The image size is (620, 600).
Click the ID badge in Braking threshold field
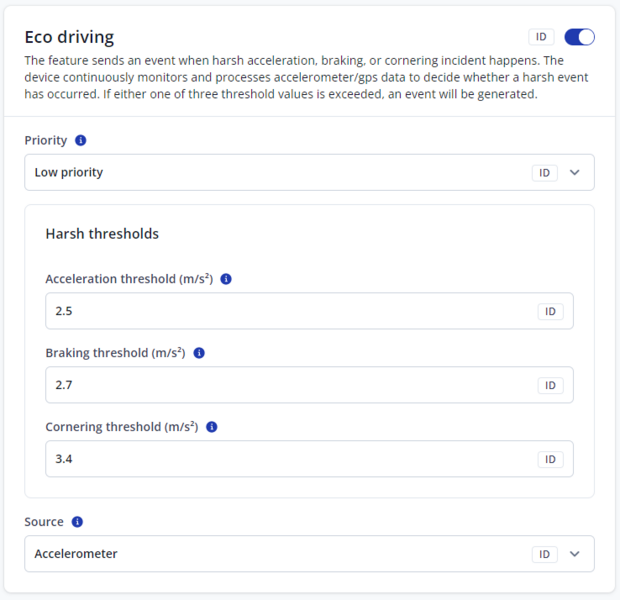[551, 385]
